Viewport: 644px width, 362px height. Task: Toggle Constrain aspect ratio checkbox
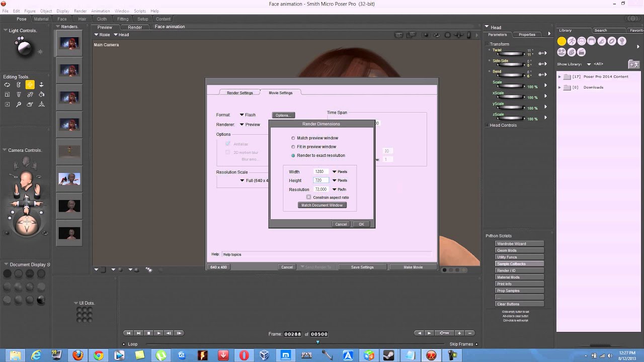click(x=308, y=197)
